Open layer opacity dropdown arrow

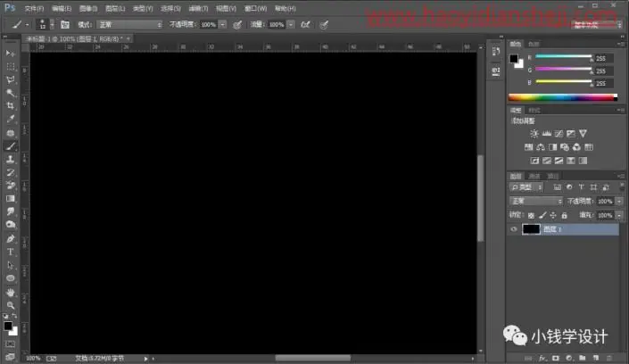click(x=619, y=201)
